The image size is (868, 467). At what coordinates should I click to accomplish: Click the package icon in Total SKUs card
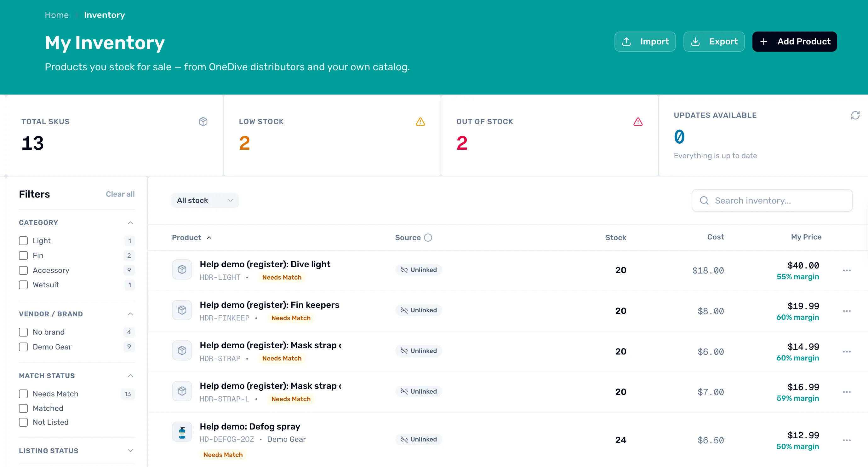[203, 122]
